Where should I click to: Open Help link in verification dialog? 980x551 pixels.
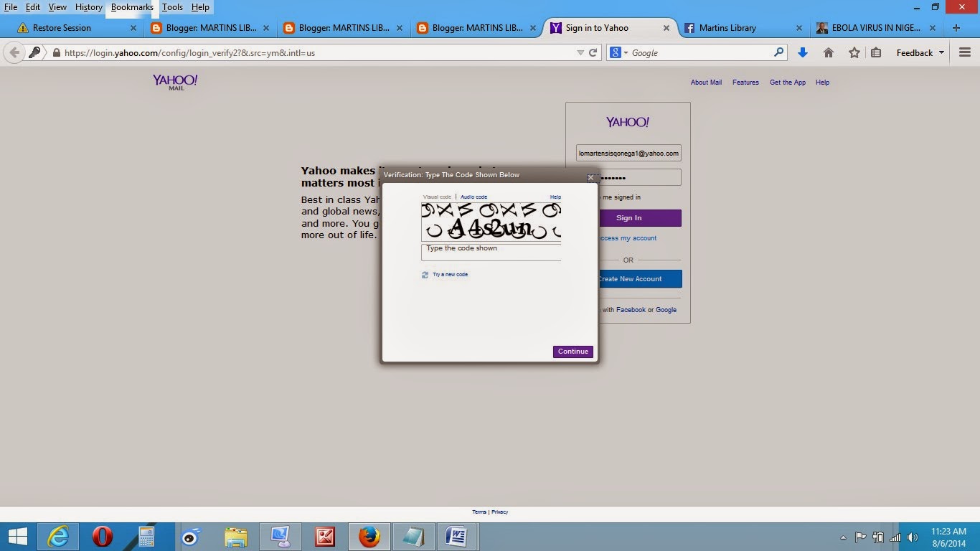(555, 197)
